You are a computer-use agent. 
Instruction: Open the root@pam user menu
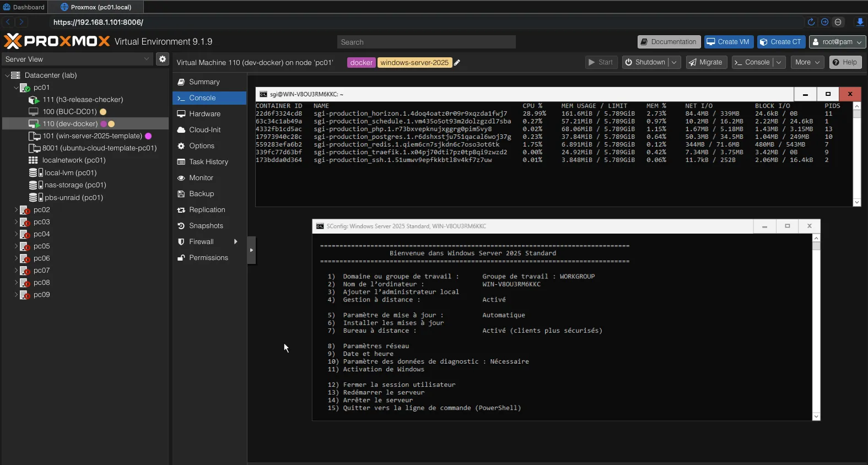(x=837, y=42)
